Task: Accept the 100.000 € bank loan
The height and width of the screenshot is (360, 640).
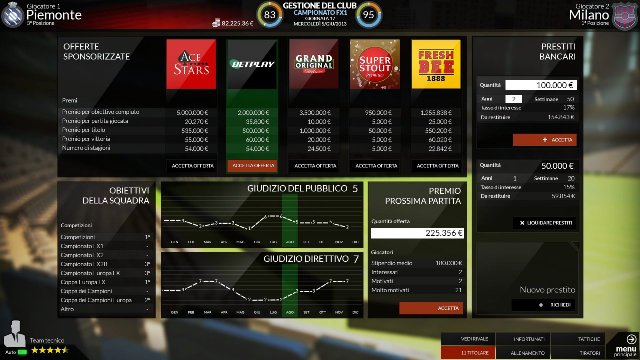Action: [545, 140]
